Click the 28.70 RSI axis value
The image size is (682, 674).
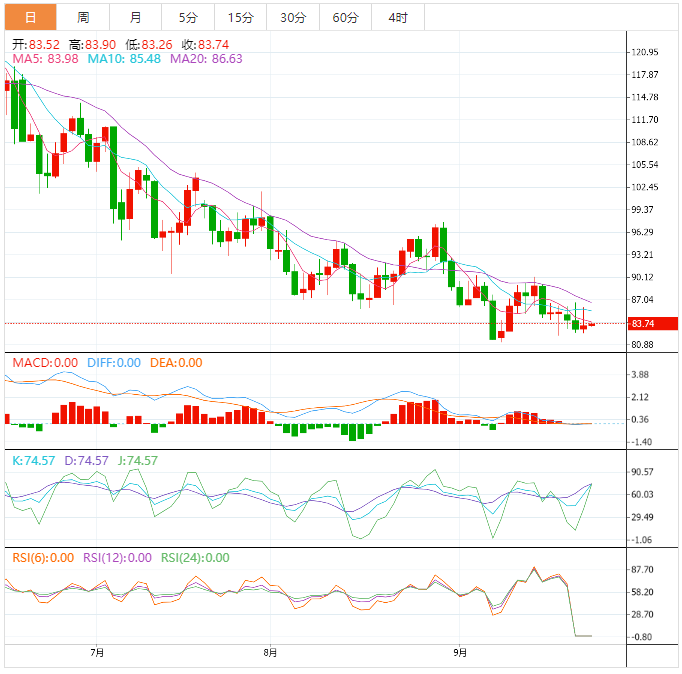point(642,614)
